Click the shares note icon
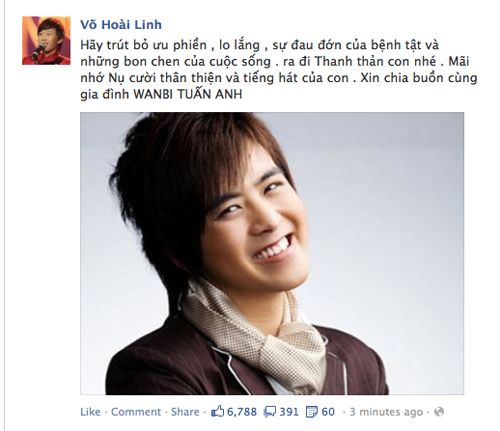 [312, 412]
